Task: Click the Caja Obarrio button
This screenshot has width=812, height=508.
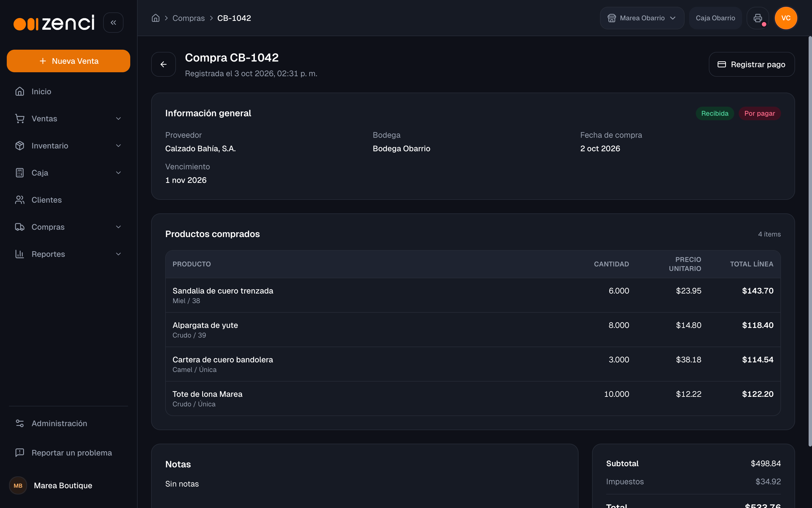Action: [x=715, y=18]
